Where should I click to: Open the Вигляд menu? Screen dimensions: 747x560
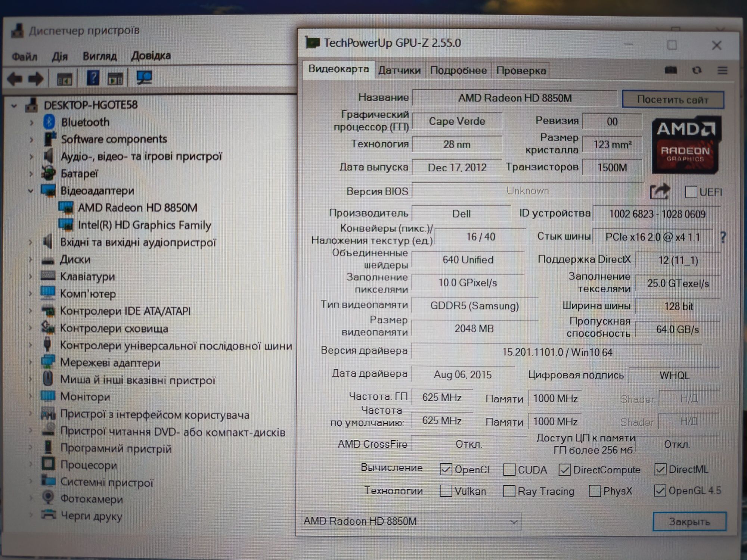click(x=100, y=56)
